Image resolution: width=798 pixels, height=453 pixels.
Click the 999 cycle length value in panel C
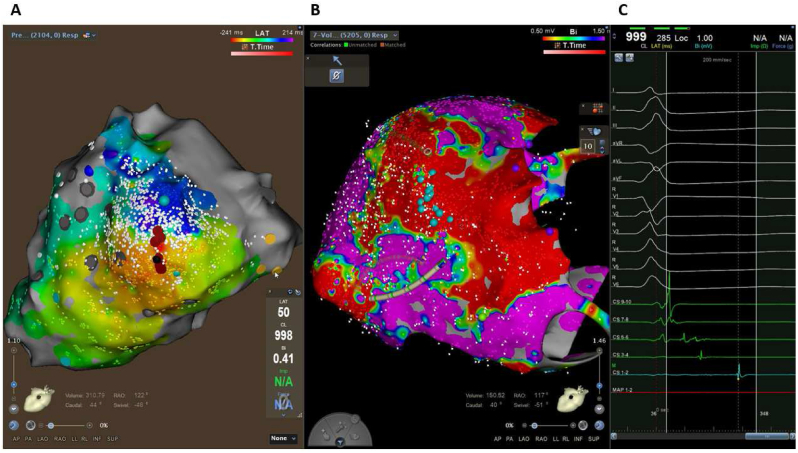[636, 37]
